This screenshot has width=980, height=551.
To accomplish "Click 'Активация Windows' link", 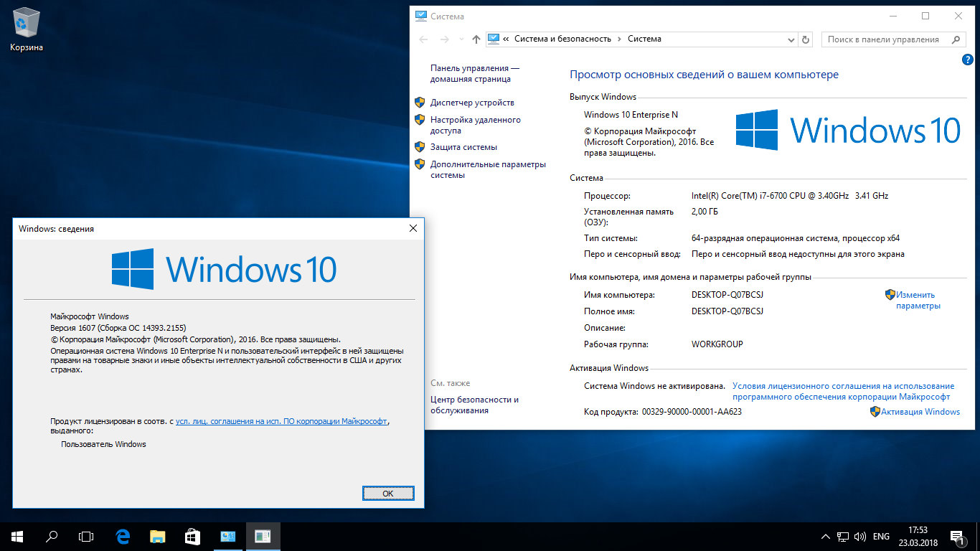I will [920, 412].
